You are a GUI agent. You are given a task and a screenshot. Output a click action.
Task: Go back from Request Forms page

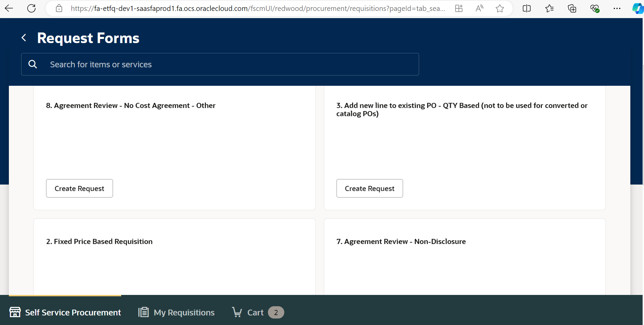click(24, 38)
